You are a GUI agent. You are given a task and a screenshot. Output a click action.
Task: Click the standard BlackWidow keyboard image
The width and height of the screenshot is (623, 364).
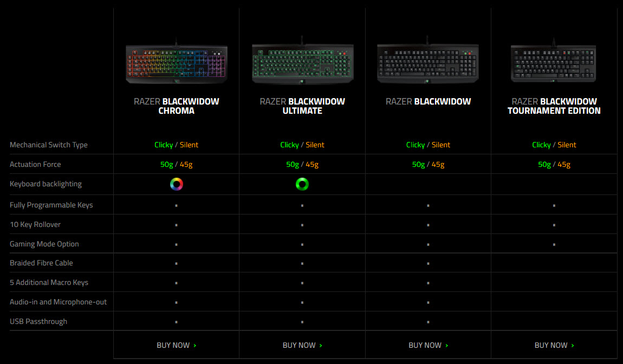428,61
